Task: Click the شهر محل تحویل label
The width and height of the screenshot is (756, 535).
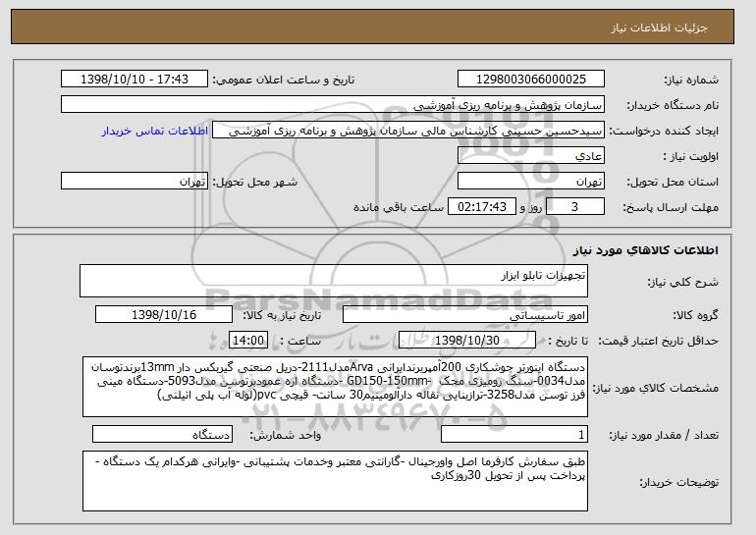Action: pos(255,183)
